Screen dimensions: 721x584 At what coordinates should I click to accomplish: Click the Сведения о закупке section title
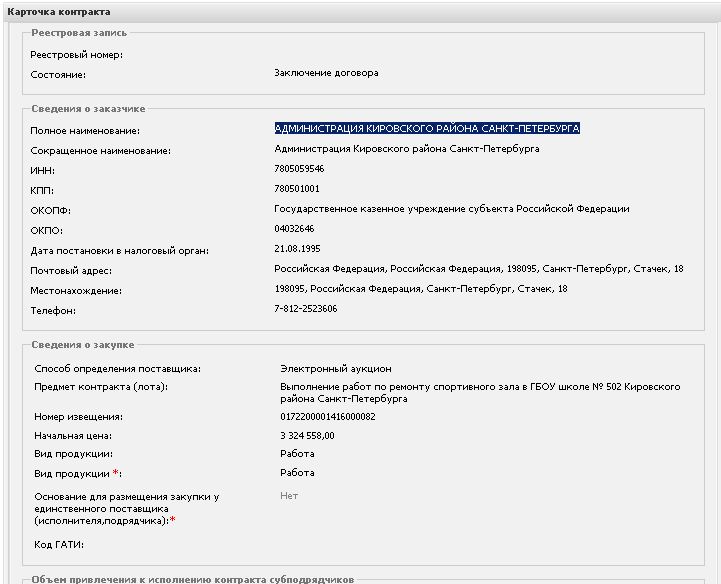pos(82,345)
